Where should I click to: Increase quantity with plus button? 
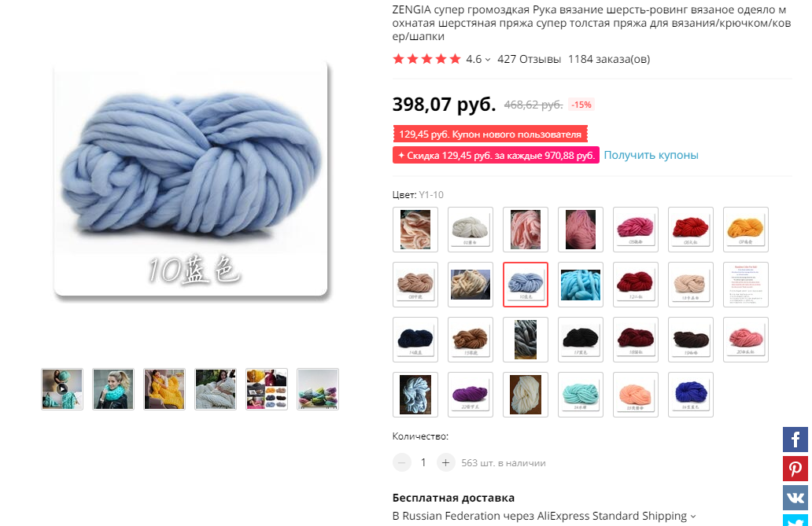click(x=445, y=462)
